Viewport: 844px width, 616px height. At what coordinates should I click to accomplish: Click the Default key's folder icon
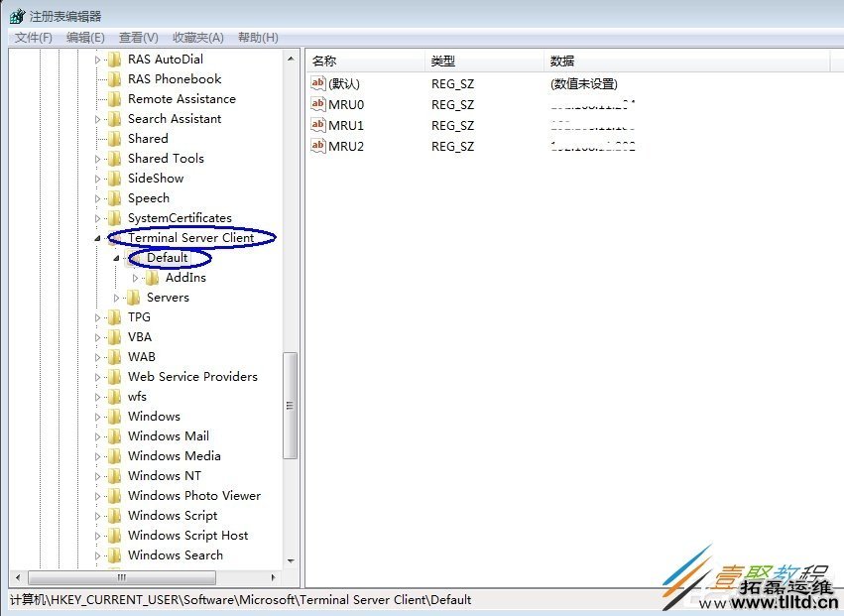[137, 258]
